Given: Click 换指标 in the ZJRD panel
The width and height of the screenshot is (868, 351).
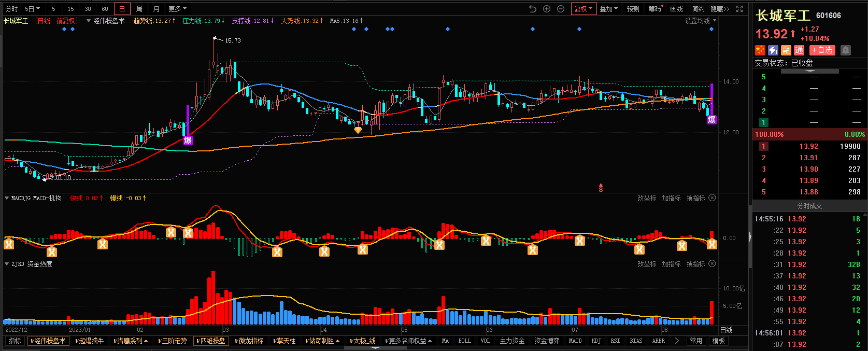Looking at the screenshot, I should click(695, 264).
